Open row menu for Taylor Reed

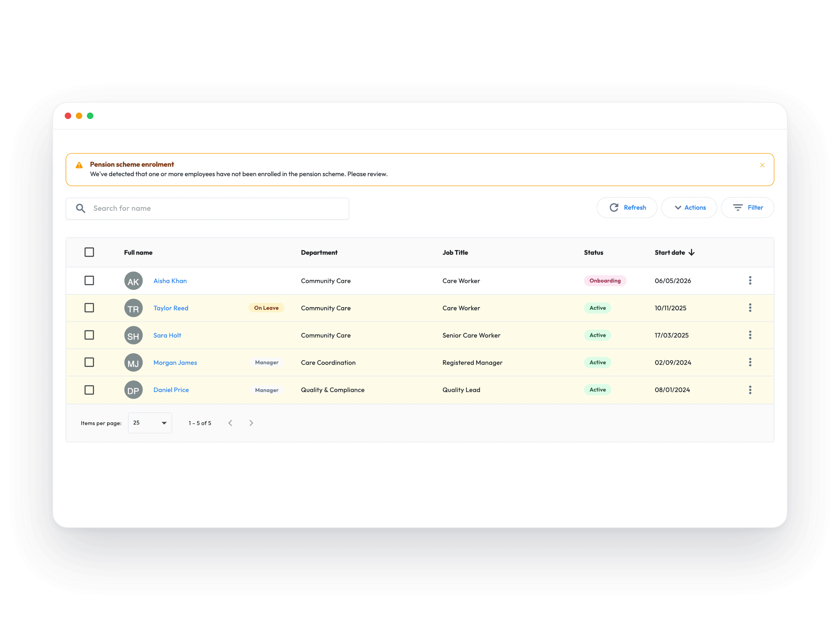[x=750, y=308]
